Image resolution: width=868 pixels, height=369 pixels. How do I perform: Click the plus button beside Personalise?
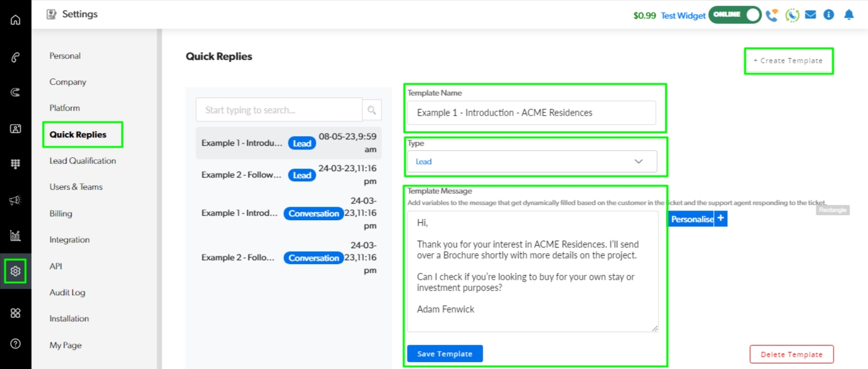(x=720, y=219)
